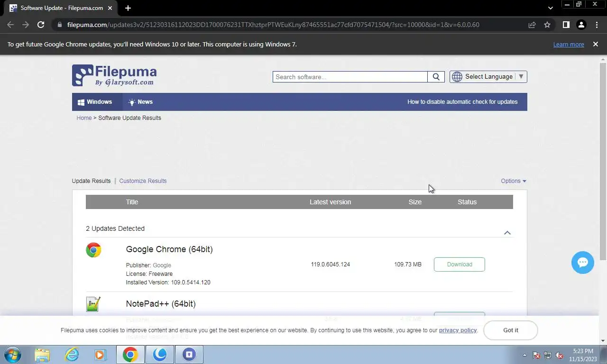Go to Home breadcrumb link

(x=84, y=118)
